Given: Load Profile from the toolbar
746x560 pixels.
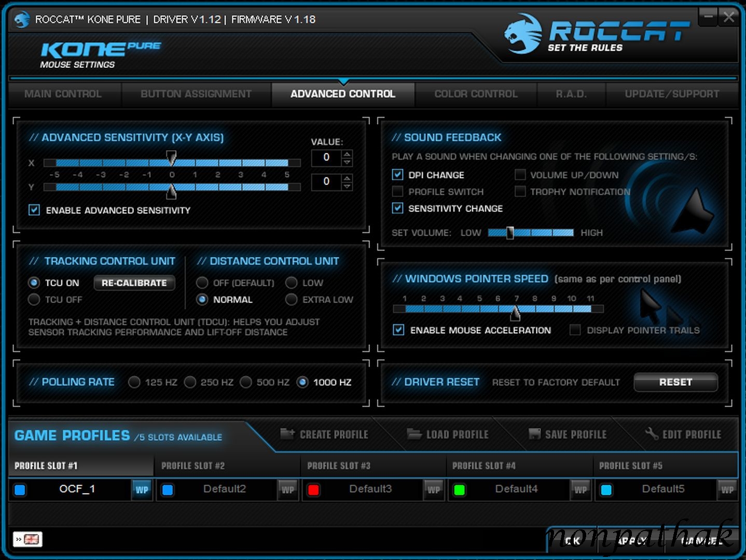Looking at the screenshot, I should click(x=448, y=434).
